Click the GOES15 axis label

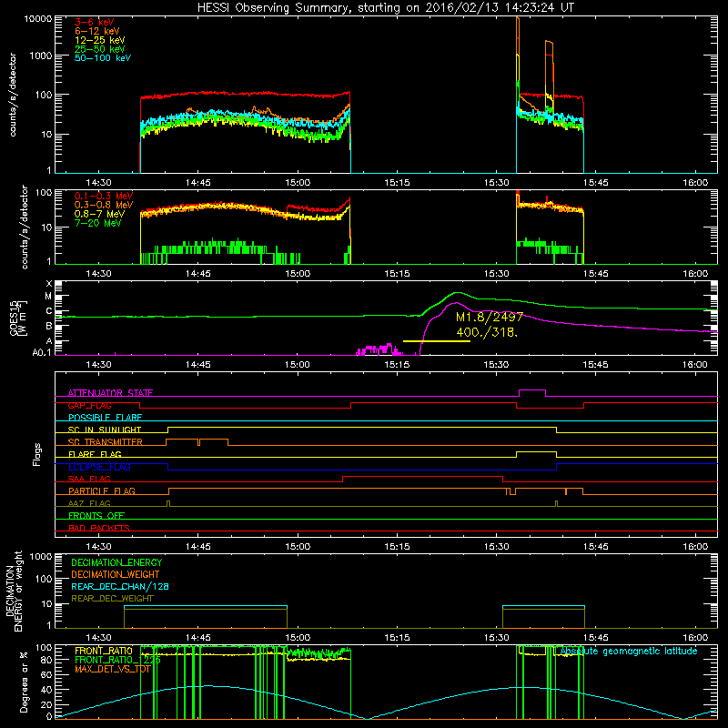pyautogui.click(x=18, y=318)
